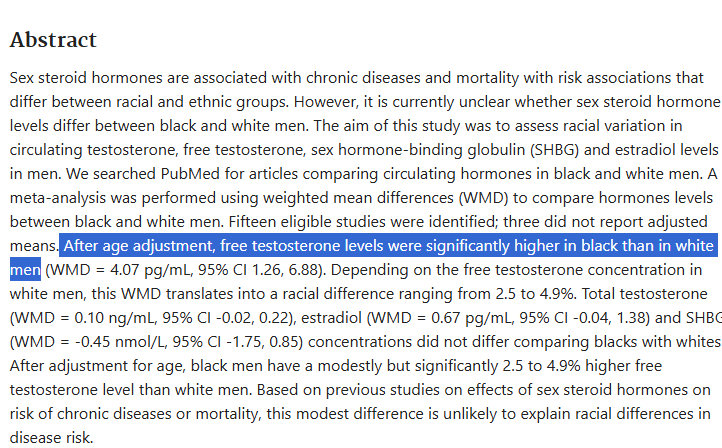The height and width of the screenshot is (448, 722).
Task: Click the text 'WMD = 0.10 ng/mL'
Action: coord(85,318)
